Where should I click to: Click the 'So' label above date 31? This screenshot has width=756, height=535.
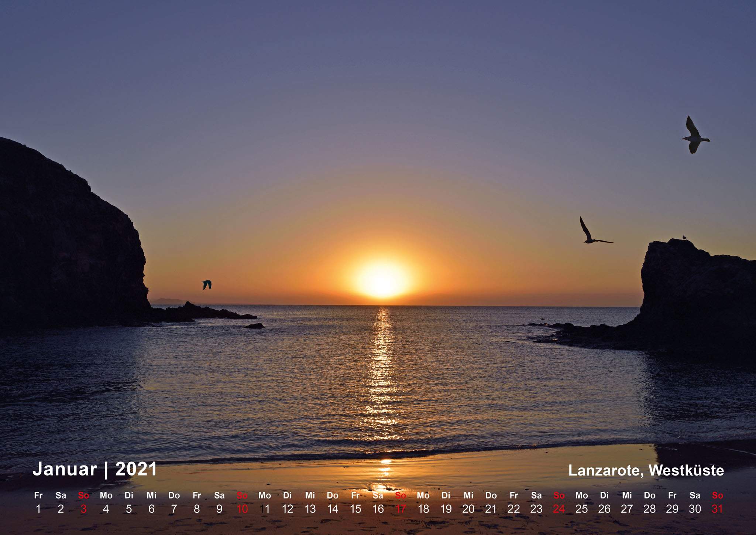coord(717,495)
